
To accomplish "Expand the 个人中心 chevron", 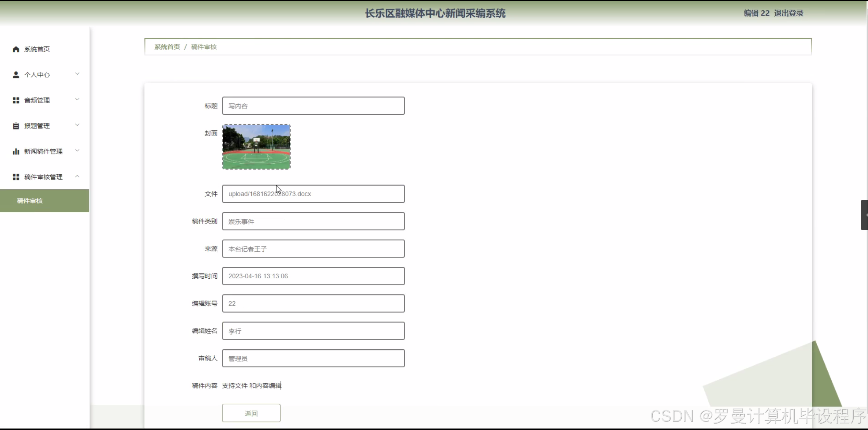I will 77,74.
